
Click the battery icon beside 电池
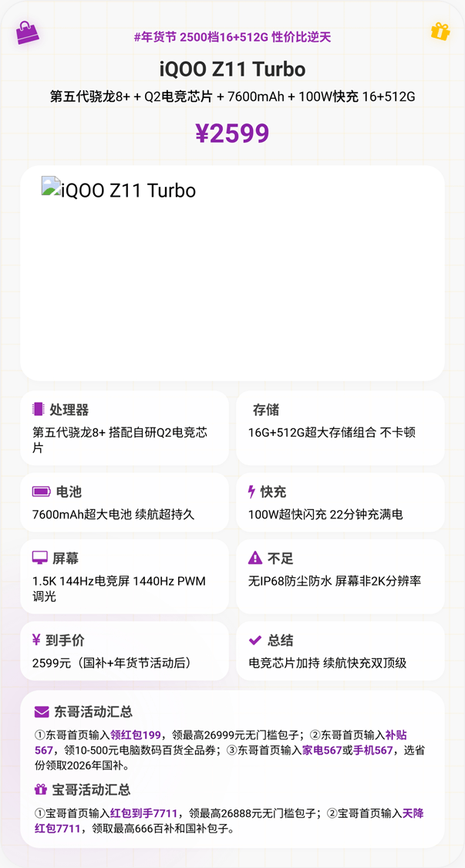point(41,491)
